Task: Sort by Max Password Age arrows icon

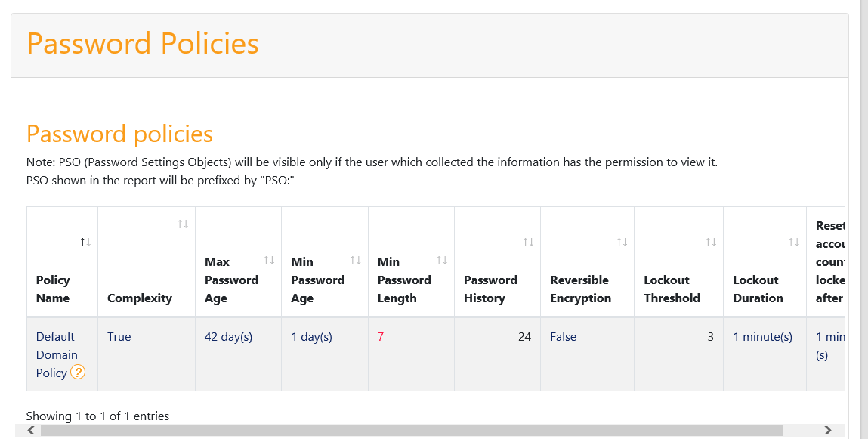Action: click(x=269, y=260)
